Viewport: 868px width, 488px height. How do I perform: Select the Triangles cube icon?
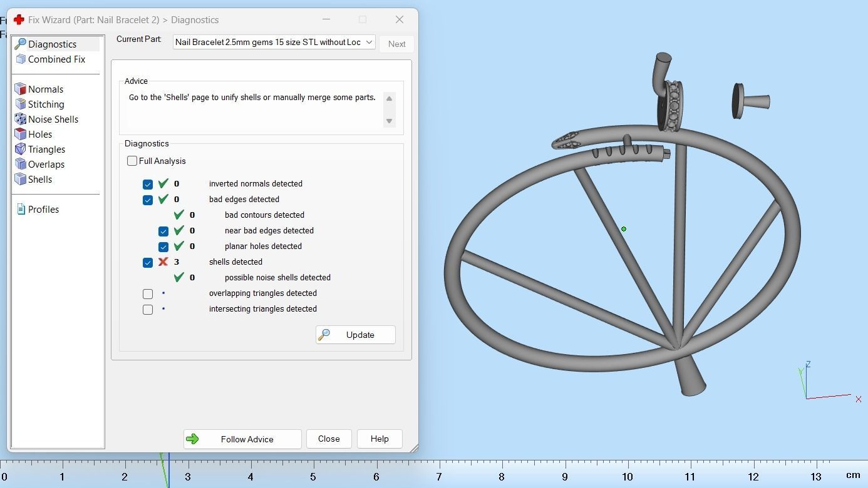pos(20,149)
